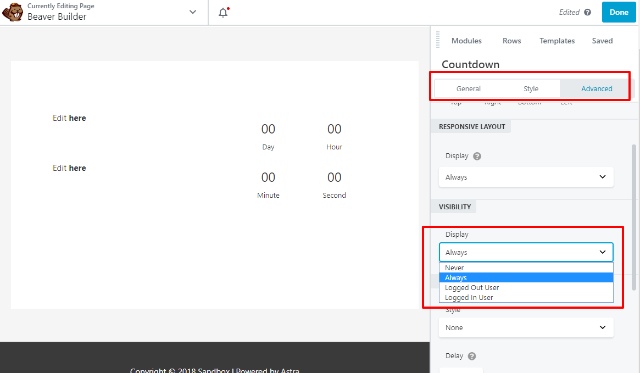The height and width of the screenshot is (373, 640).
Task: Select the Style settings tab
Action: [531, 89]
